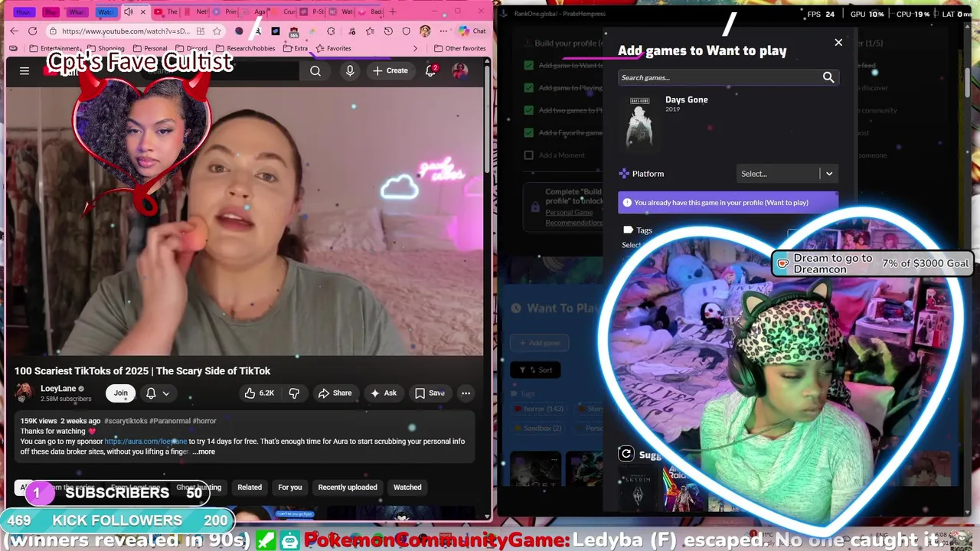Expand the bookmarks bar overflow chevron
980x551 pixels.
point(415,48)
